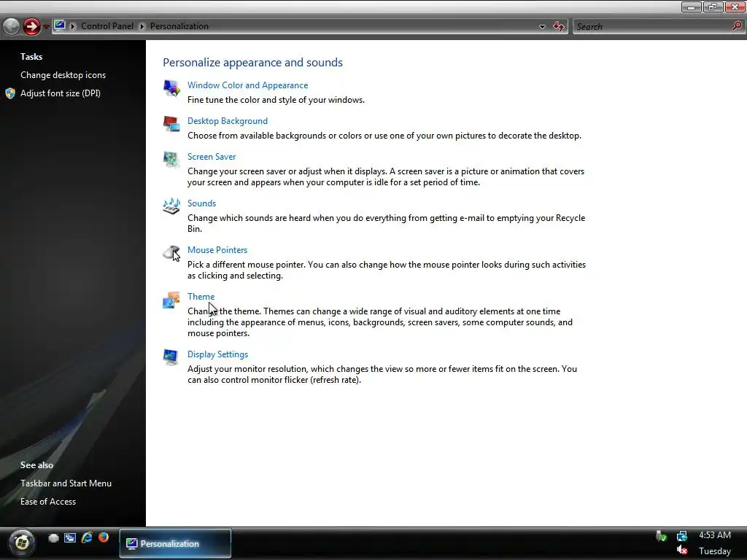Click the search magnifier icon

click(737, 26)
